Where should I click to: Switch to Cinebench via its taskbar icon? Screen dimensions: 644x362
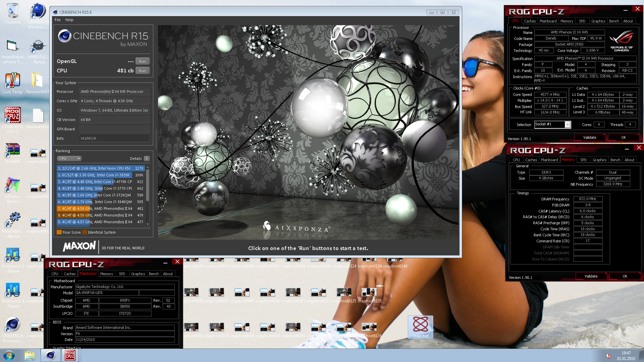(x=51, y=355)
